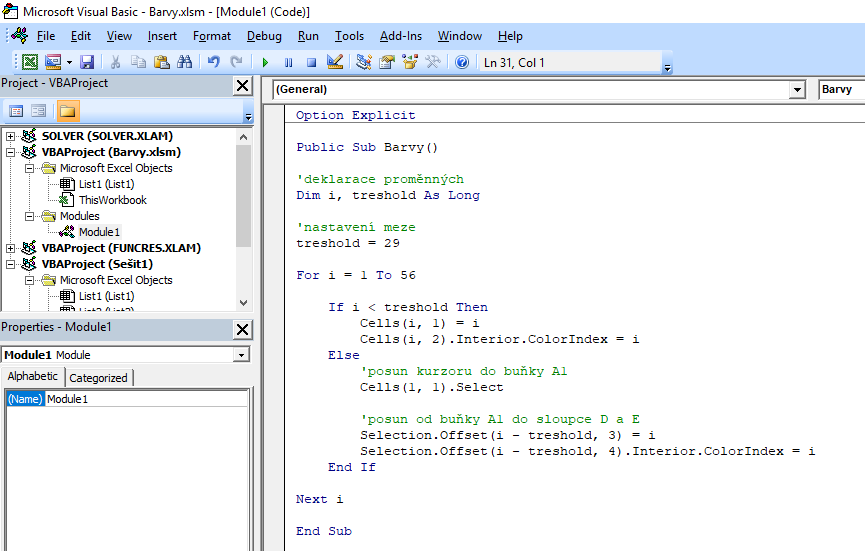Click the Break pause icon
The height and width of the screenshot is (551, 865).
point(289,62)
